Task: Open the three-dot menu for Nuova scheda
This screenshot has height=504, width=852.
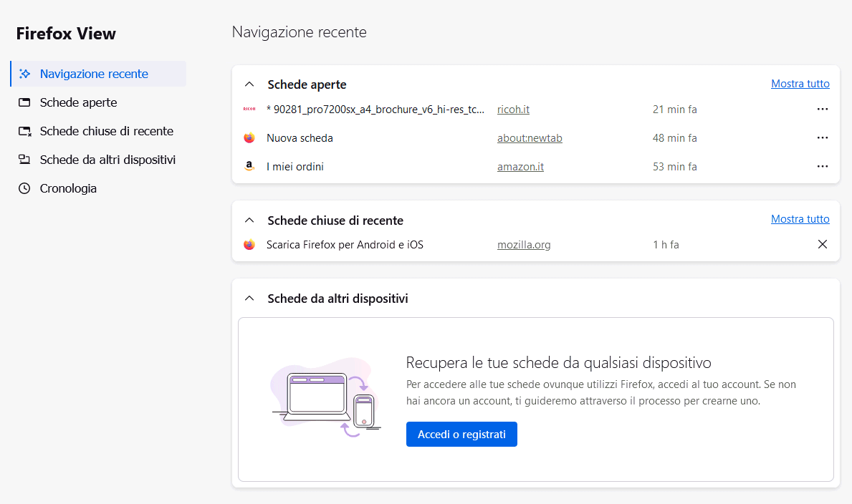Action: pyautogui.click(x=822, y=138)
